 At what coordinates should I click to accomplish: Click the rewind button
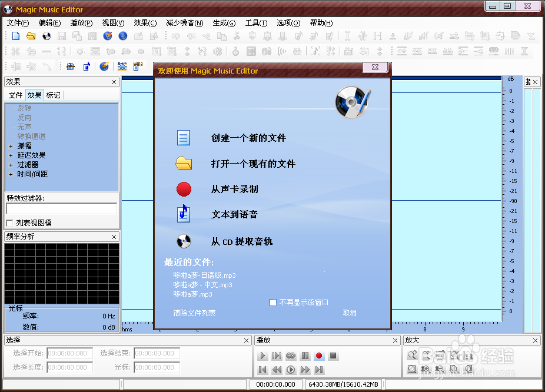click(277, 370)
